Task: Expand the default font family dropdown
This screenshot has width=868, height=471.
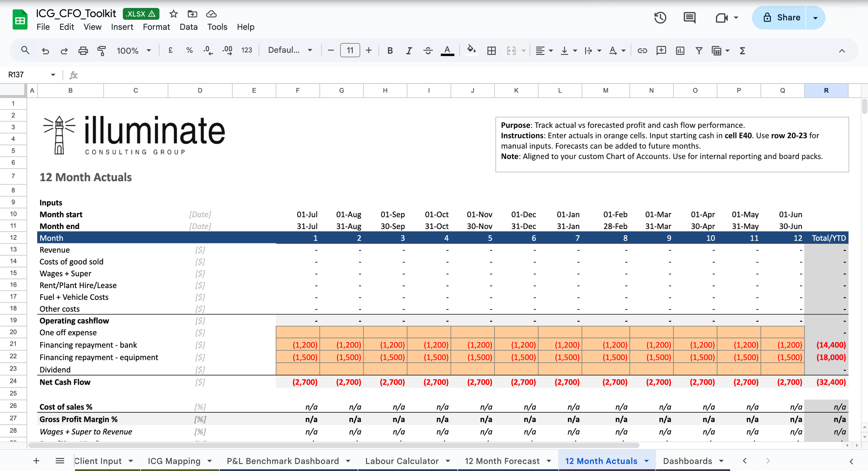Action: (x=290, y=50)
